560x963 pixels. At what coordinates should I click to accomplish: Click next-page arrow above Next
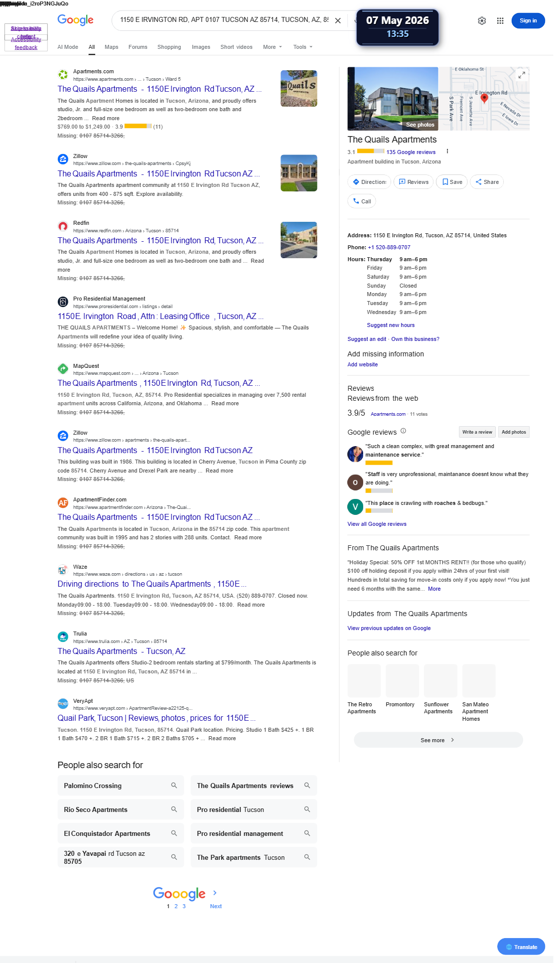click(x=215, y=893)
